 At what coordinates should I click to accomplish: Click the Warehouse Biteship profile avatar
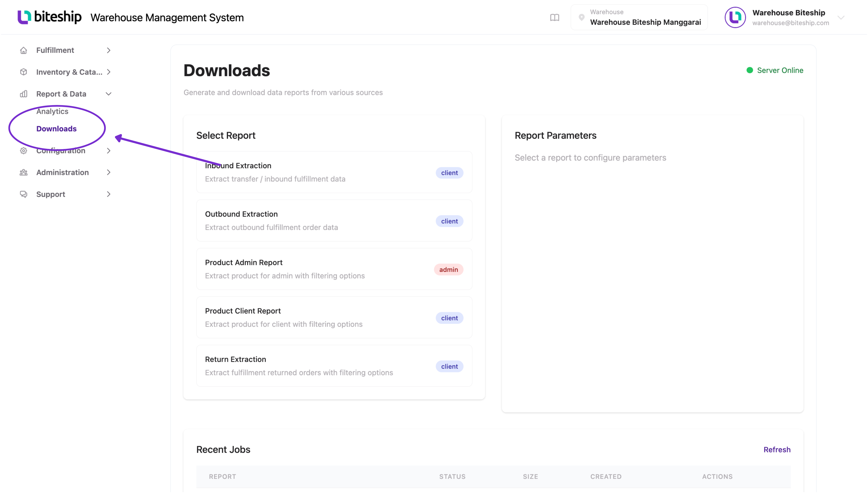click(735, 17)
